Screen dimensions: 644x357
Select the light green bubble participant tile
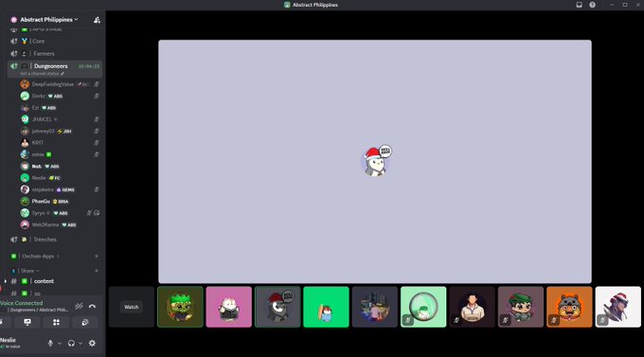click(423, 307)
